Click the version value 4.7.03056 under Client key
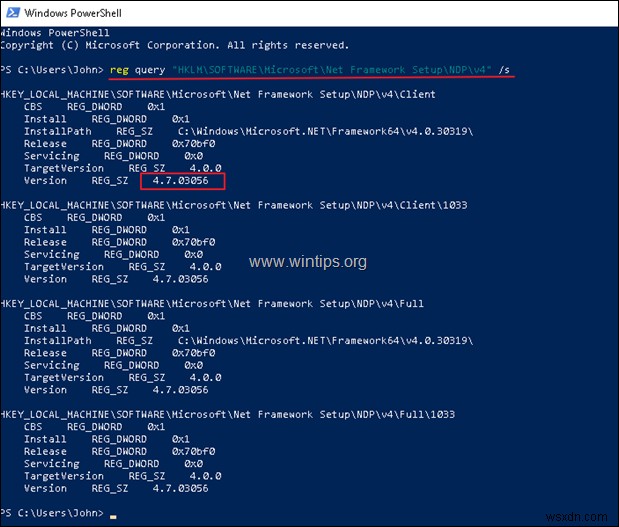The height and width of the screenshot is (527, 619). coord(180,181)
